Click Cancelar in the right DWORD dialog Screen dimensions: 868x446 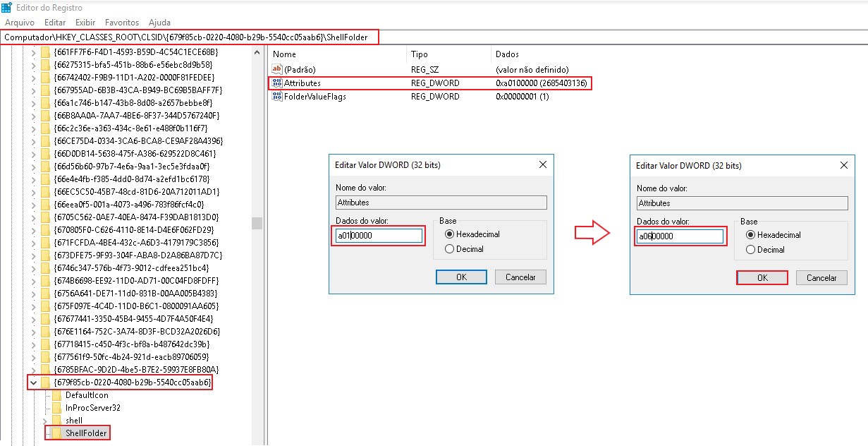(x=821, y=278)
